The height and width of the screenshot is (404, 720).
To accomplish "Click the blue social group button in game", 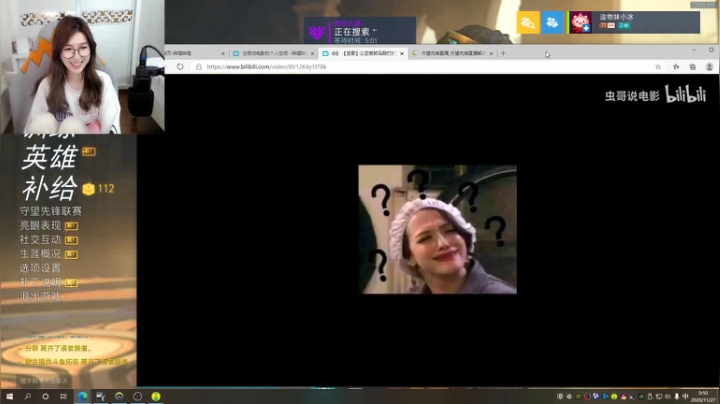I will [552, 22].
